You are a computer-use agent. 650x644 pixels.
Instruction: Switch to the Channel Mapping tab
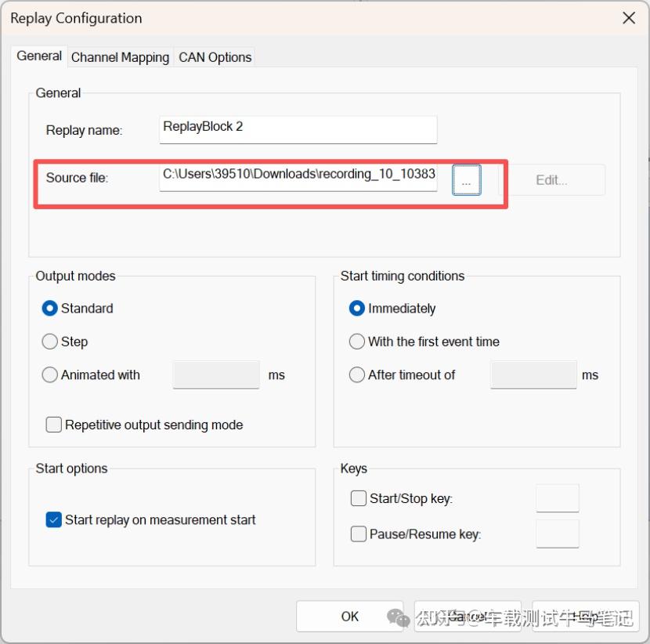[121, 57]
